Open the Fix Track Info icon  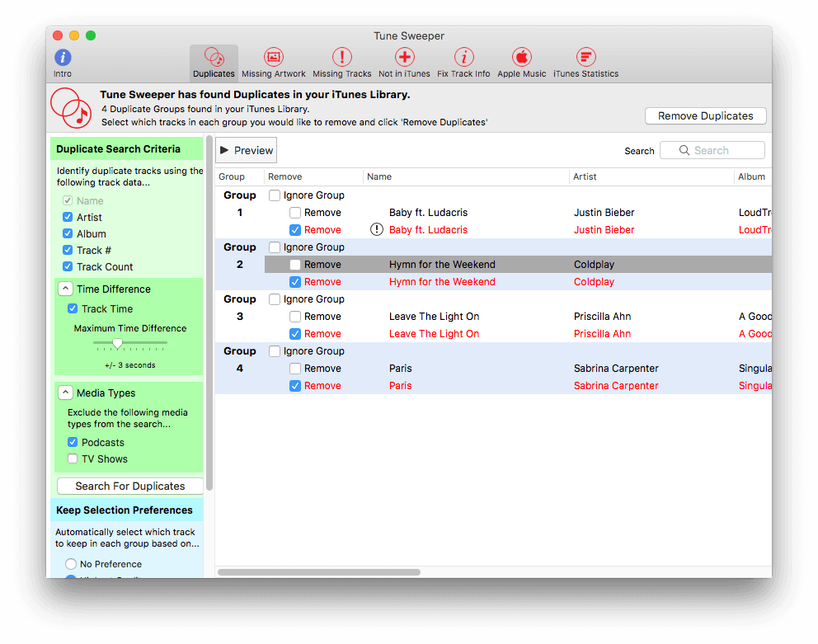click(x=463, y=56)
